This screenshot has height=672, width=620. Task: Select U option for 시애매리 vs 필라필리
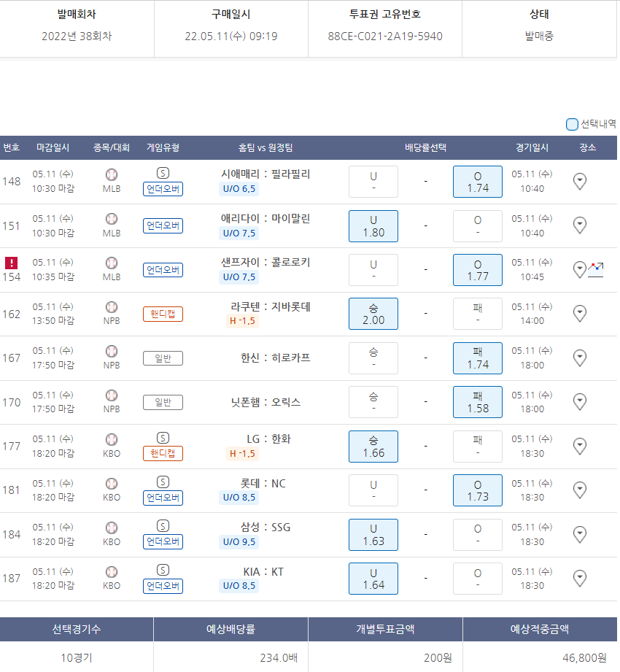[373, 182]
